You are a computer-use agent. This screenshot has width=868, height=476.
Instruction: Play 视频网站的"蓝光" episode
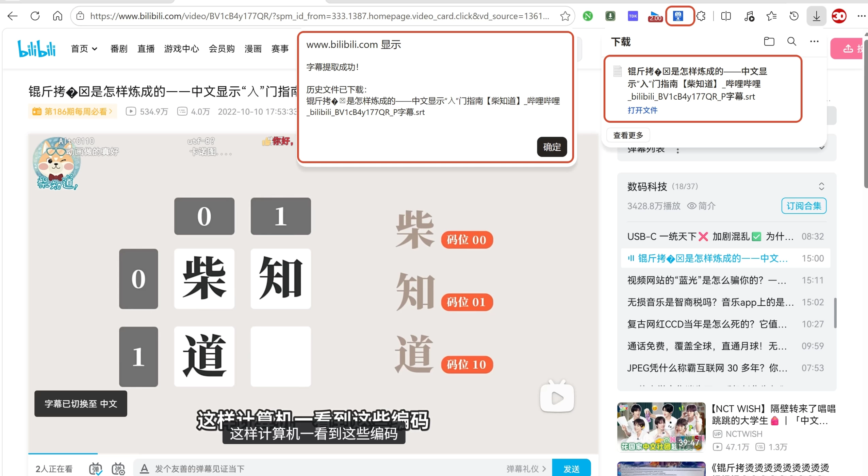[725, 280]
